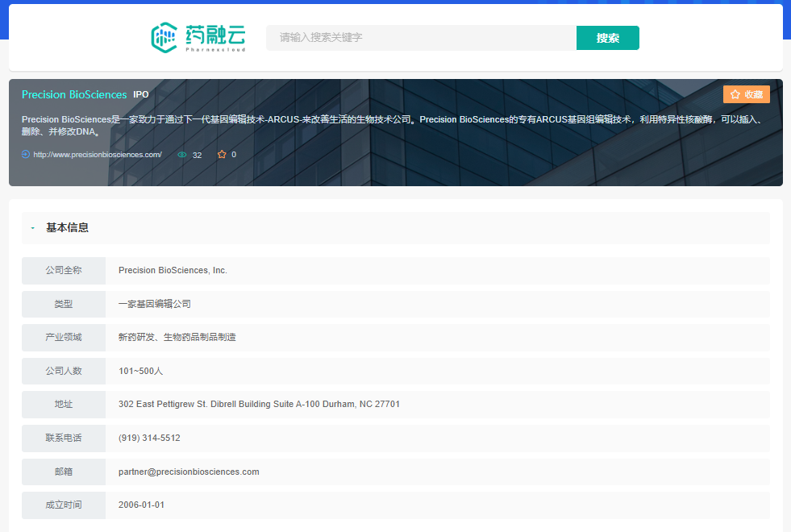
Task: Click the 新药研发、生物药品制品制造 industry value
Action: [177, 337]
